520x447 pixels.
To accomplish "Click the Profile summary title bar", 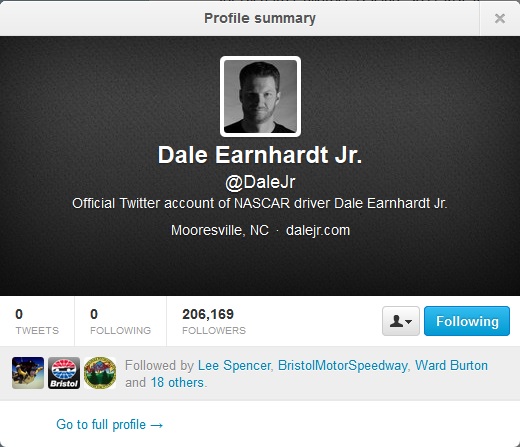I will 240,19.
